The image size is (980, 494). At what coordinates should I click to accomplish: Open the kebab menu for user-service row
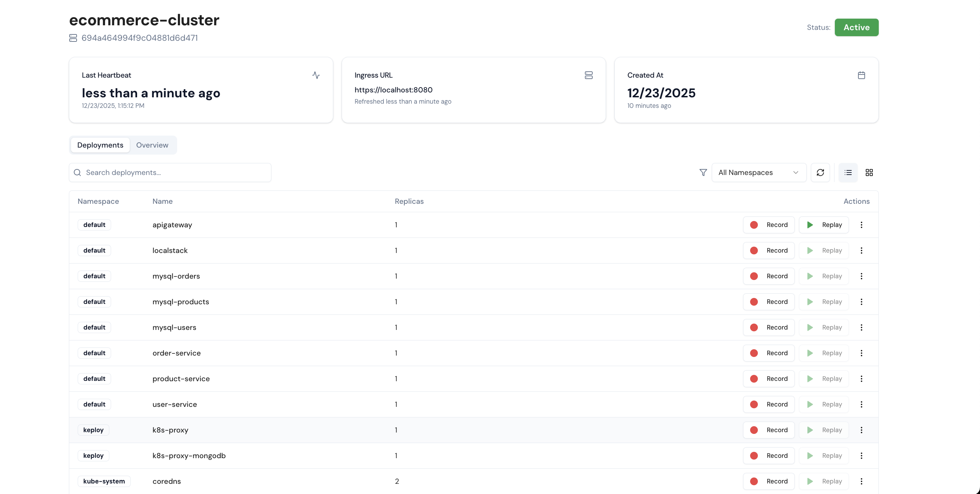tap(861, 404)
